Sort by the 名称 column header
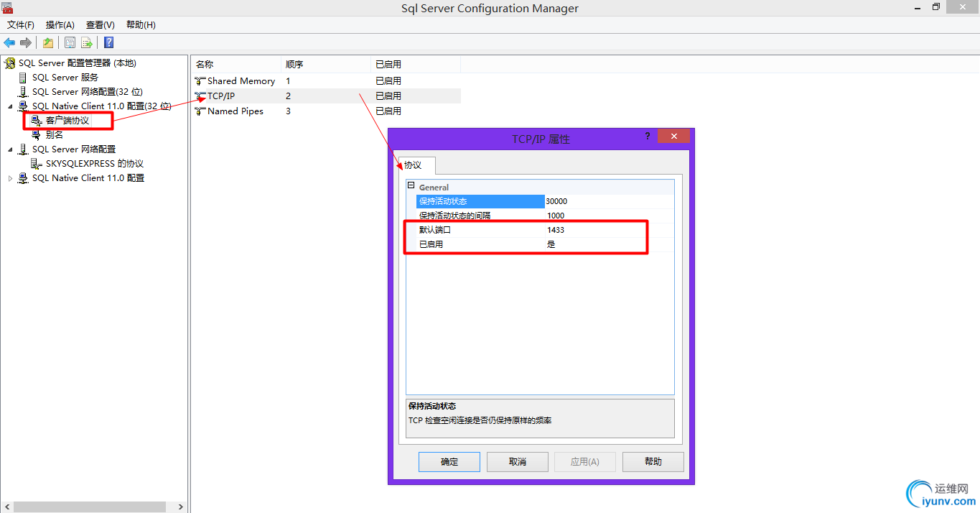 [x=235, y=65]
